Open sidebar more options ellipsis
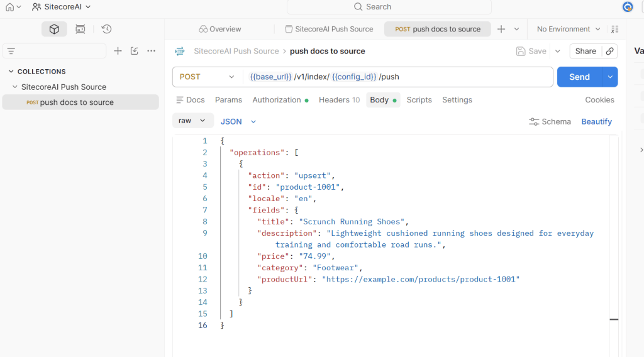 (x=151, y=51)
